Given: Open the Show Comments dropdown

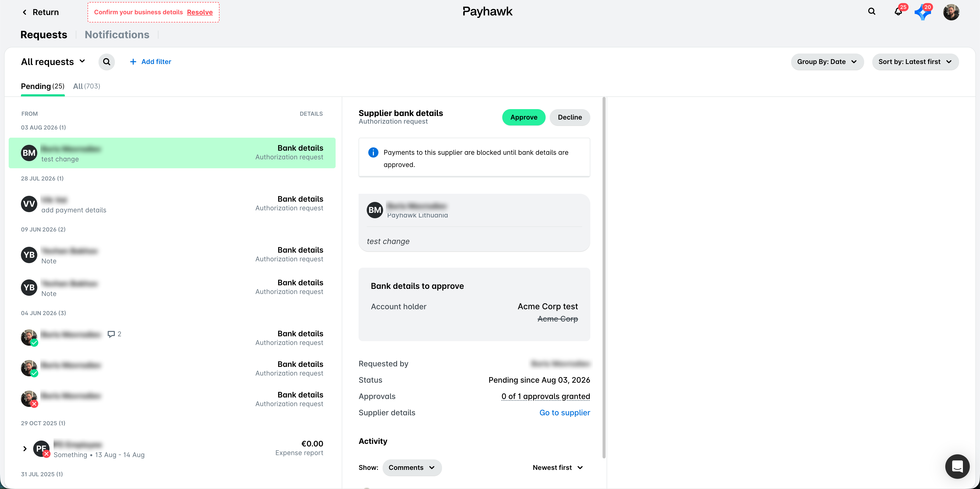Looking at the screenshot, I should [412, 467].
